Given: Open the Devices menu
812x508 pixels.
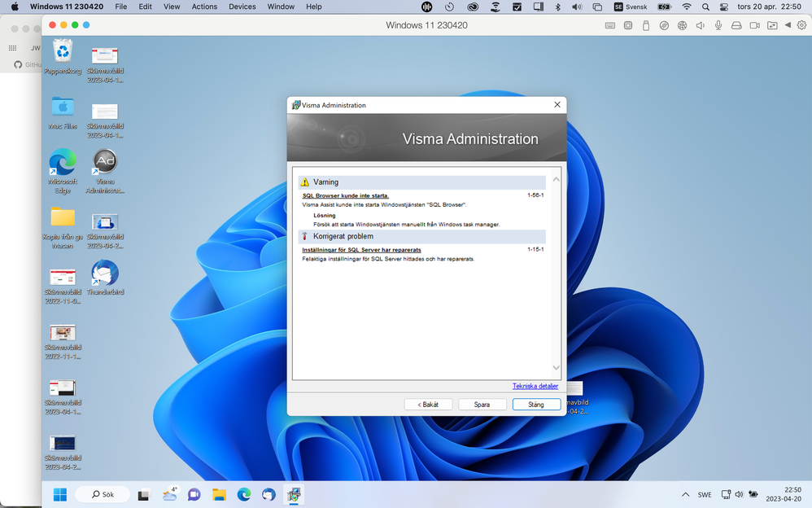Looking at the screenshot, I should [x=242, y=7].
